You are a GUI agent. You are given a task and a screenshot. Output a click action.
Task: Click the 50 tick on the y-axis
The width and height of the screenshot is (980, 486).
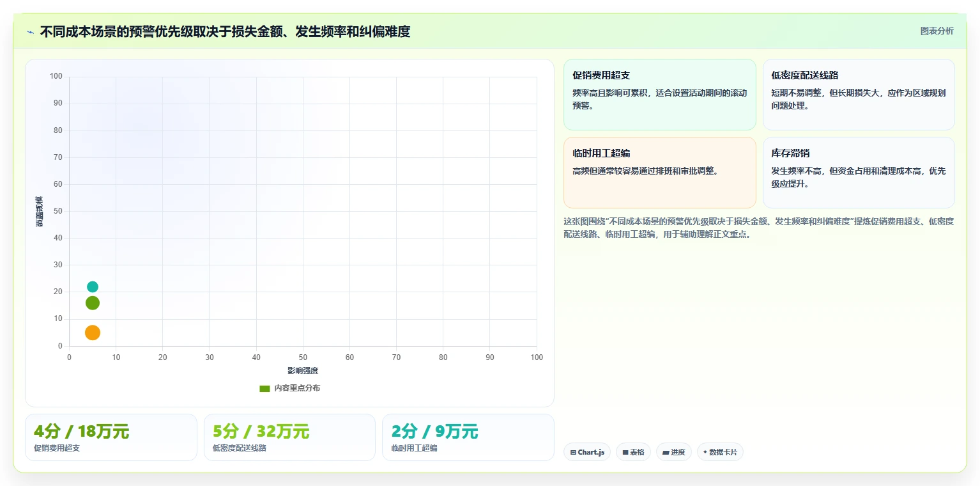tap(57, 211)
